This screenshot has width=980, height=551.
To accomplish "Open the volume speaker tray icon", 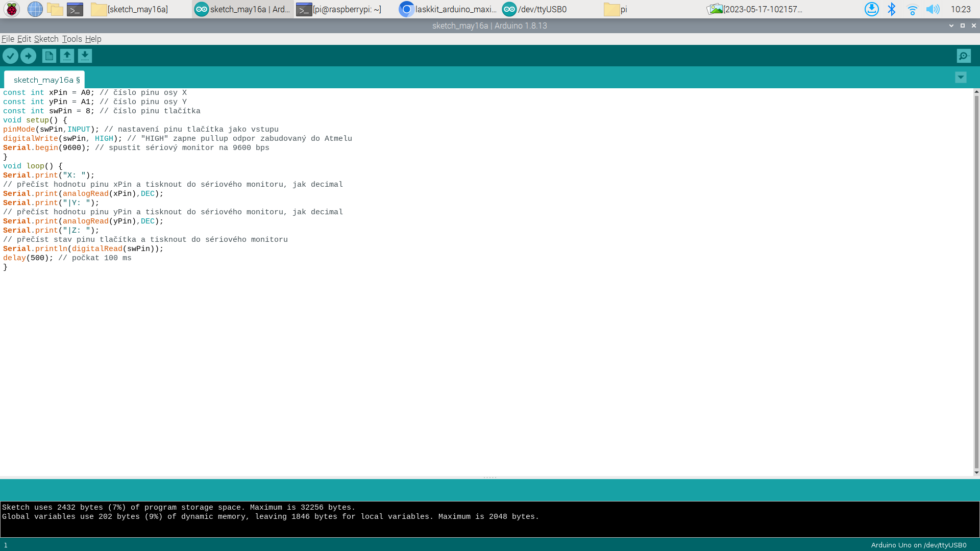I will 933,9.
